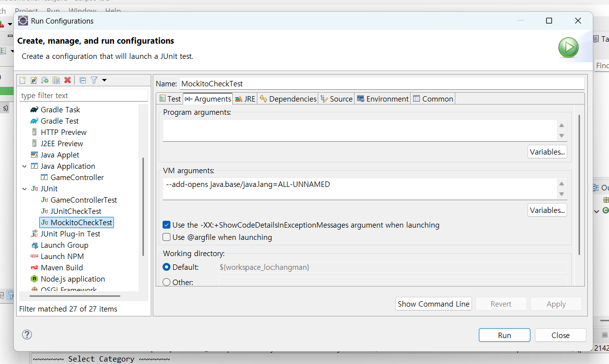
Task: Switch to the Test tab
Action: click(170, 99)
